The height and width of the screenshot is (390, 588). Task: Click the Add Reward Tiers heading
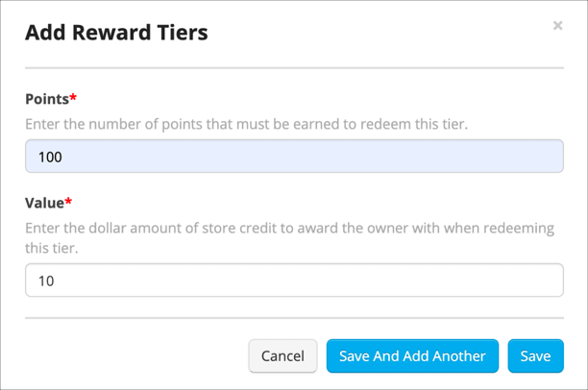tap(116, 33)
